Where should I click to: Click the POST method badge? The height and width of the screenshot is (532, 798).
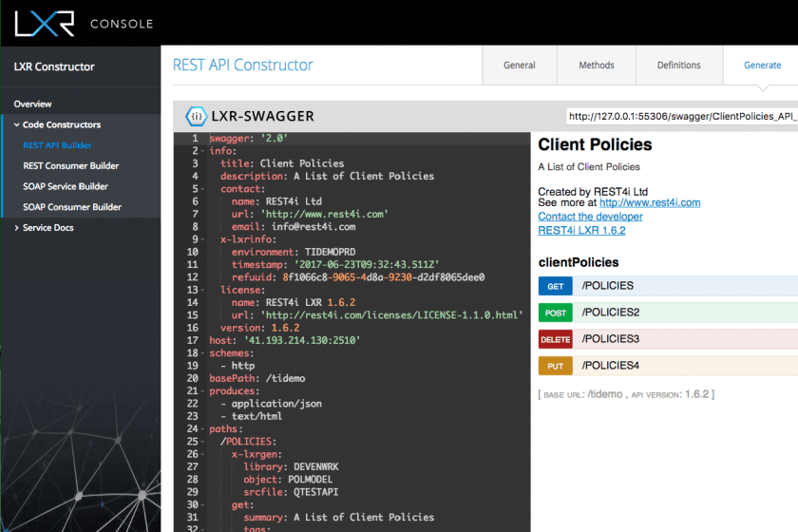click(556, 313)
